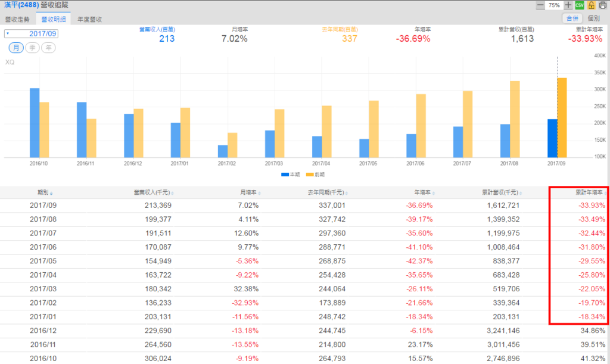Image resolution: width=610 pixels, height=364 pixels.
Task: Click the 2017/05 chart axis label
Action: (368, 163)
